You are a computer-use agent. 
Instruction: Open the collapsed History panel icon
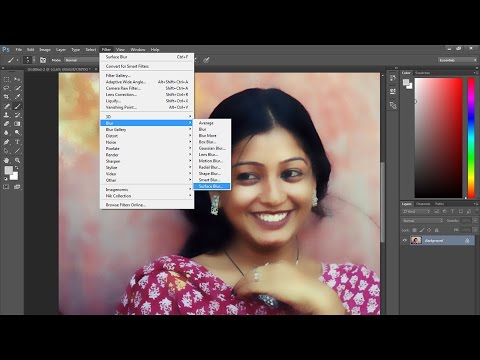click(x=393, y=78)
